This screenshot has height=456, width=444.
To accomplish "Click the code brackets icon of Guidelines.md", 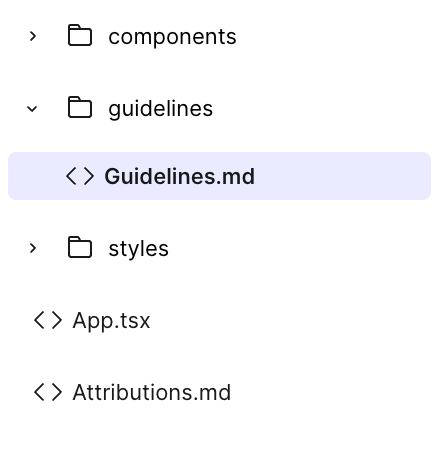I will pyautogui.click(x=80, y=176).
